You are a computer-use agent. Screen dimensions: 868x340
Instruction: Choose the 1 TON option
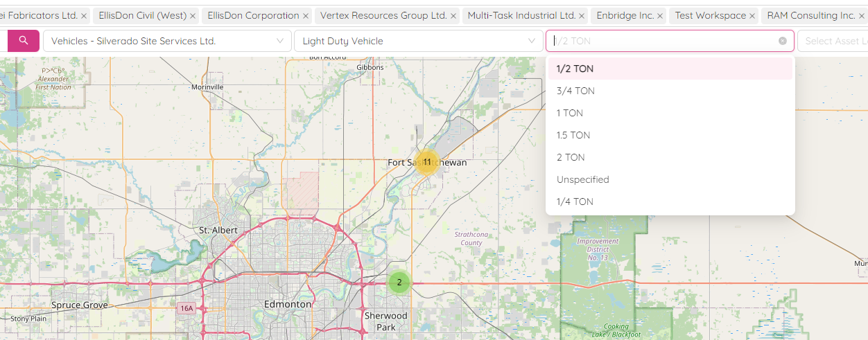(670, 113)
